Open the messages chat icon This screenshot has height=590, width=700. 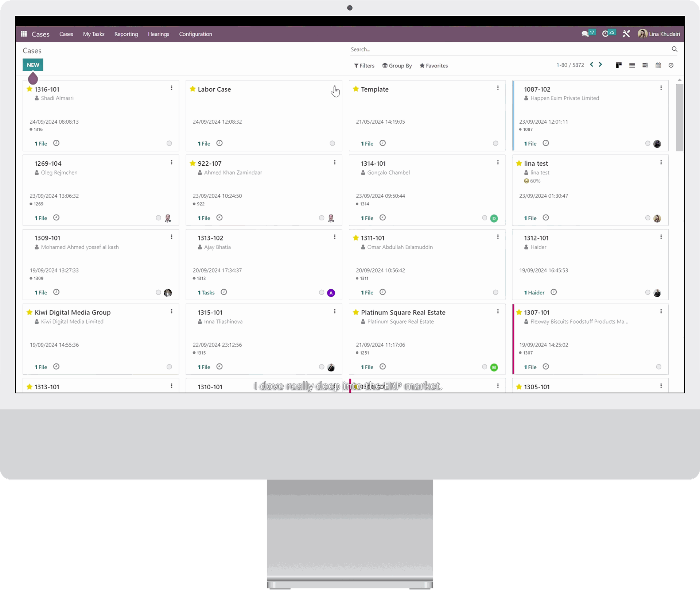point(585,34)
